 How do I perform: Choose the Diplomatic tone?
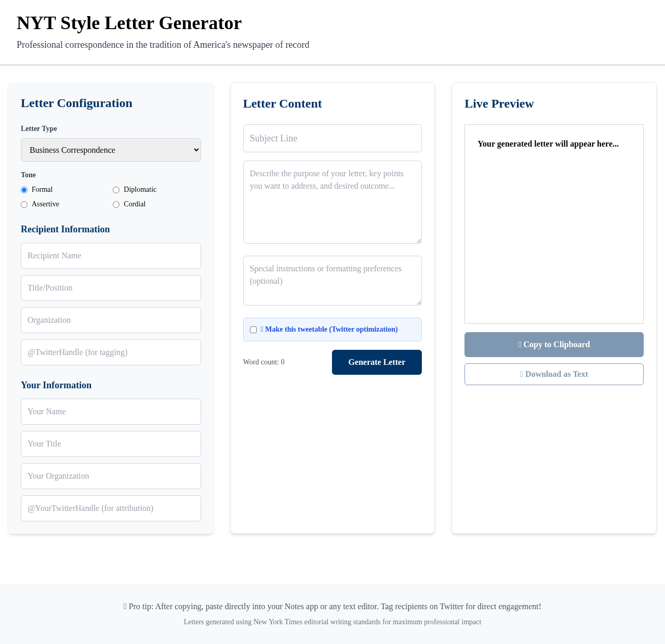coord(116,190)
